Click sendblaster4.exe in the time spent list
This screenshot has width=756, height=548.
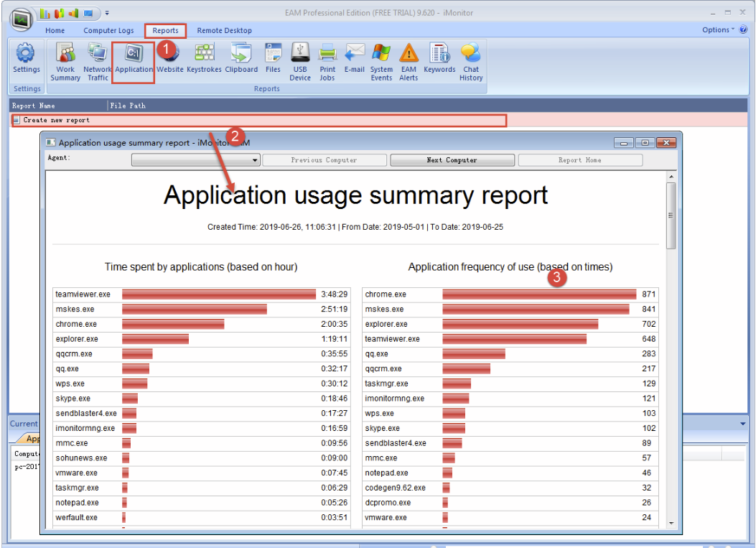point(86,414)
